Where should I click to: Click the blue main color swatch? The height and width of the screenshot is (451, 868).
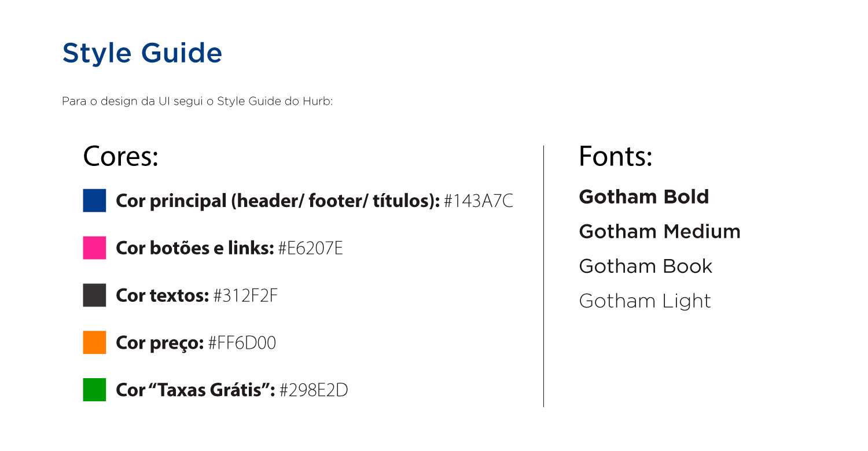point(94,200)
